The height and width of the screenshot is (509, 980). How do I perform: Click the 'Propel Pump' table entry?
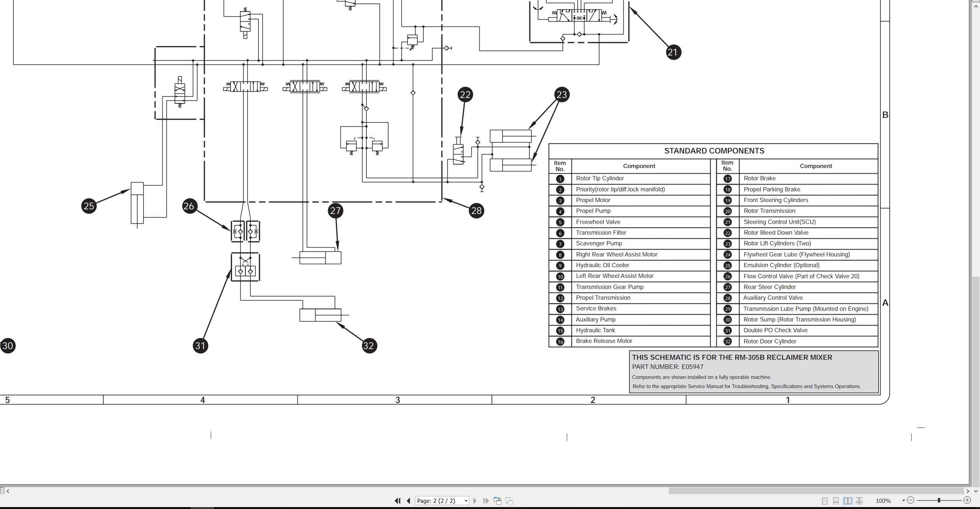[593, 211]
